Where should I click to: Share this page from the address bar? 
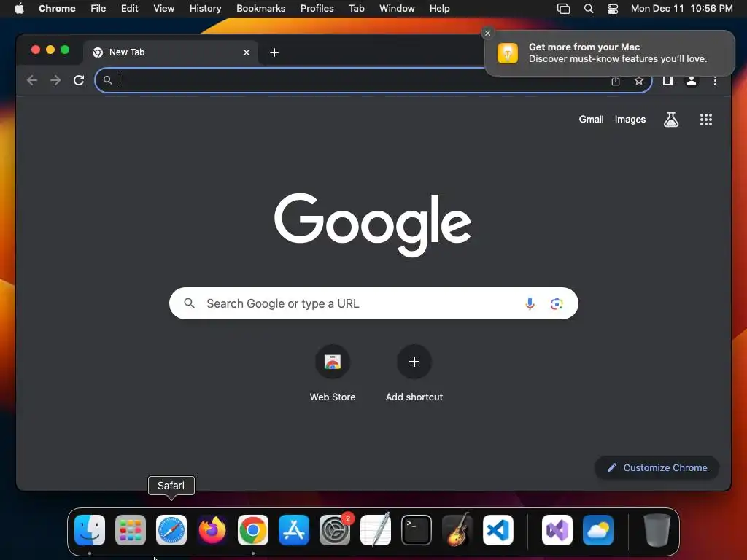tap(616, 81)
